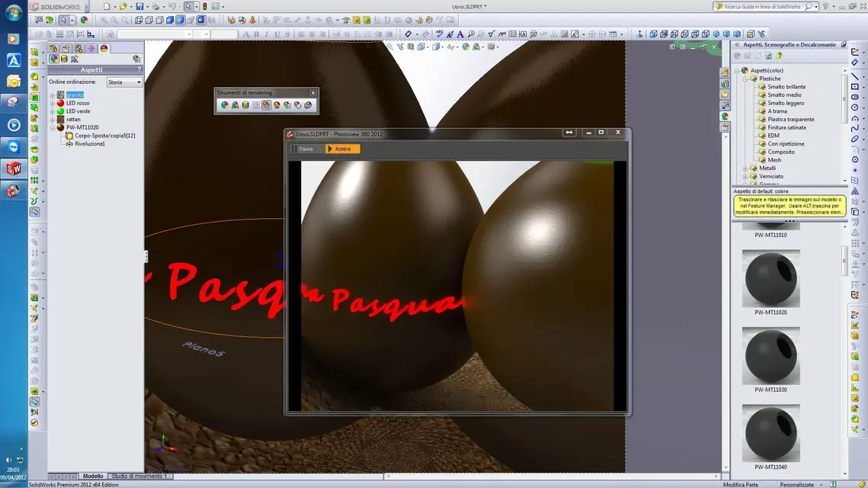
Task: Collapse the Aspetti, Scenografie e Decalcomanie pane
Action: click(x=737, y=45)
